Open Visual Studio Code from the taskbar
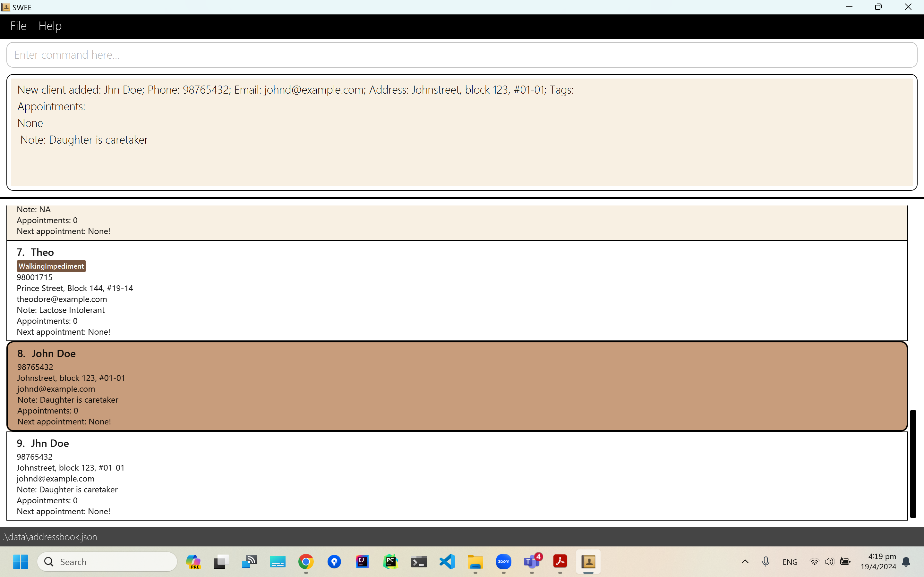The image size is (924, 577). point(447,562)
